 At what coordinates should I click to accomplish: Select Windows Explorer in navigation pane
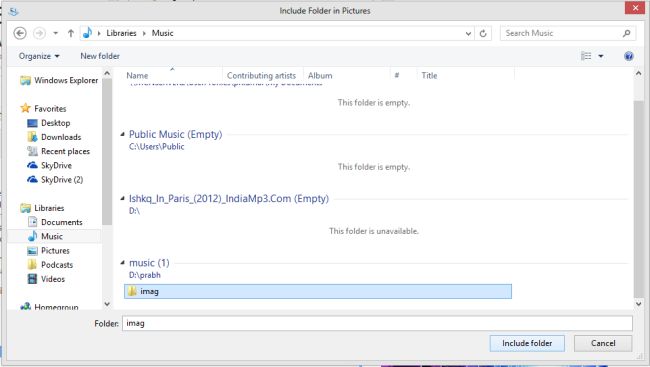click(x=66, y=80)
